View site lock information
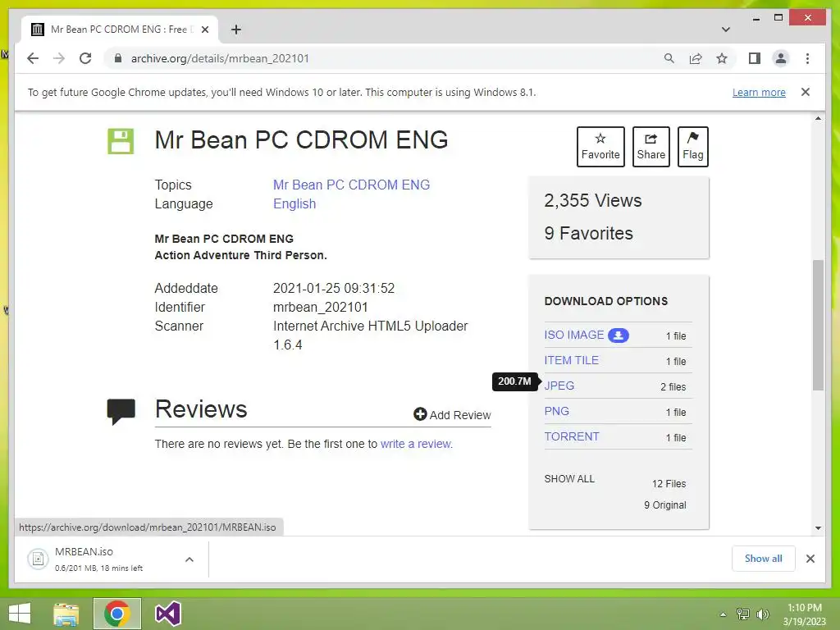 click(118, 58)
